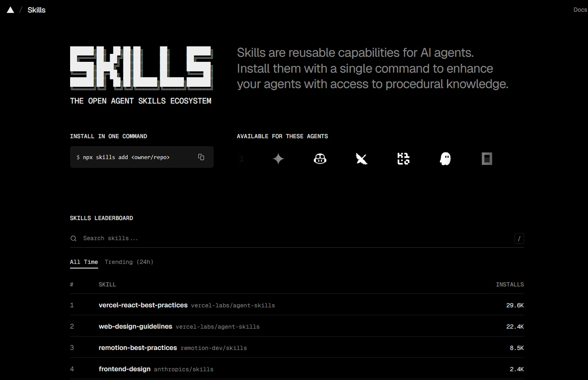Click the pixel glyph agent icon
Image resolution: width=588 pixels, height=380 pixels.
coord(403,159)
